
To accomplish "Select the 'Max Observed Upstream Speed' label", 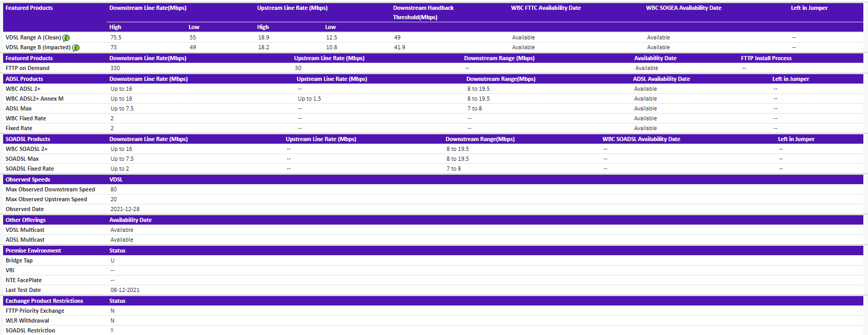I will 46,199.
